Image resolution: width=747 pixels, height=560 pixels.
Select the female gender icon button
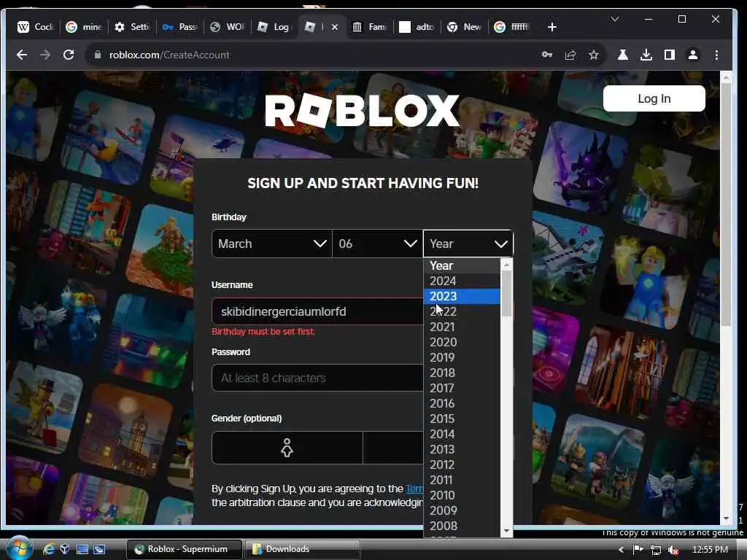287,448
